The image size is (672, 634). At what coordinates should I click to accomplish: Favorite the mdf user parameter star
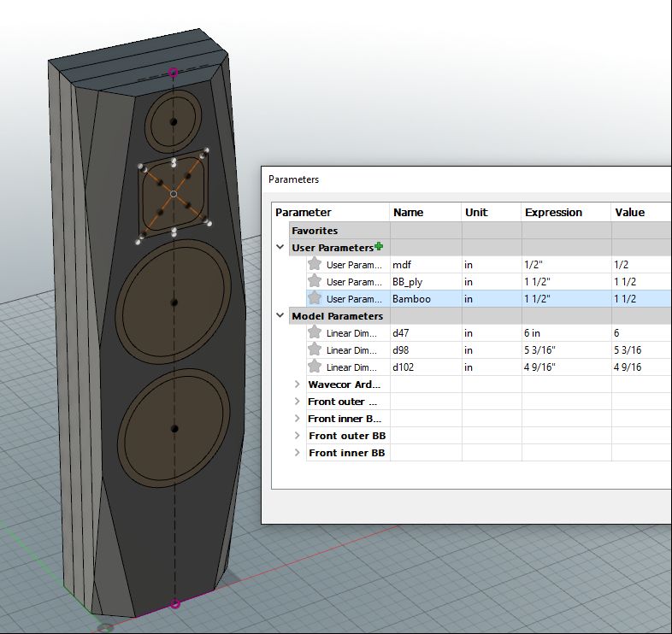click(315, 264)
